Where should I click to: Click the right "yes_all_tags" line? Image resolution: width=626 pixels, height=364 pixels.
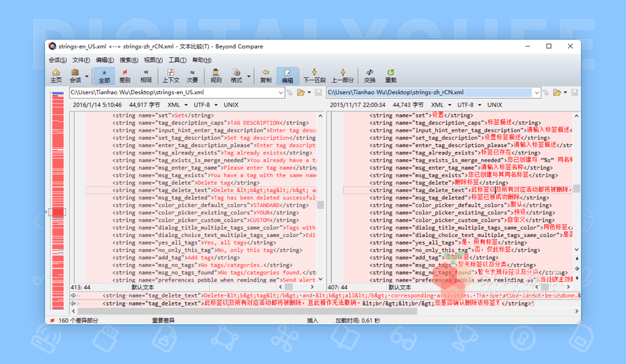pyautogui.click(x=458, y=242)
